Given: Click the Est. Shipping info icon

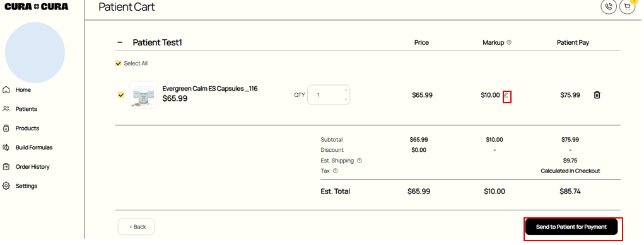Looking at the screenshot, I should pyautogui.click(x=360, y=161).
